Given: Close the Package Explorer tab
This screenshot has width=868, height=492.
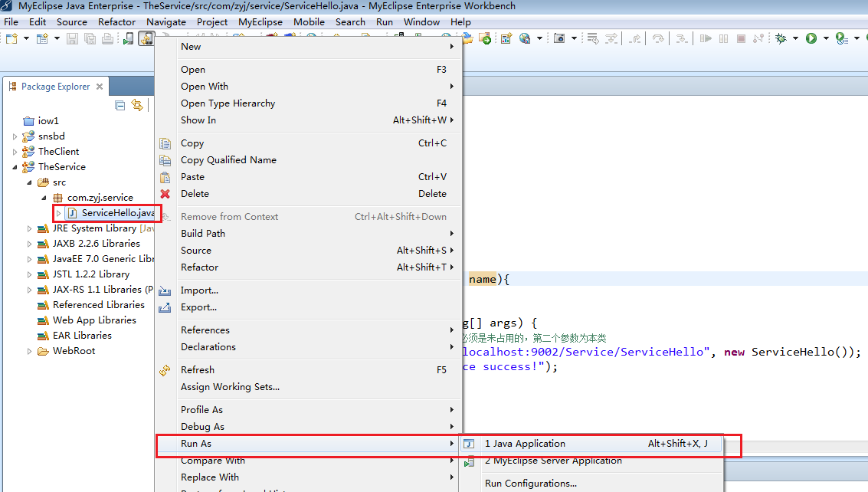Looking at the screenshot, I should 100,87.
